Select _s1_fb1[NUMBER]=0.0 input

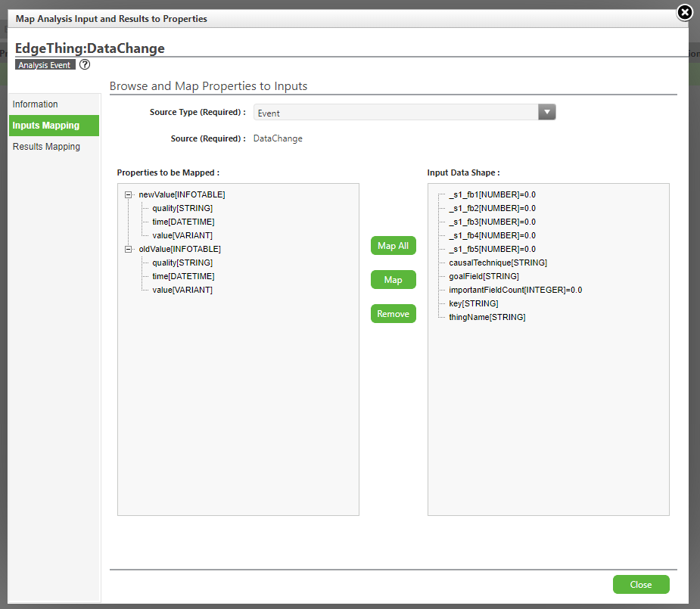[x=492, y=194]
